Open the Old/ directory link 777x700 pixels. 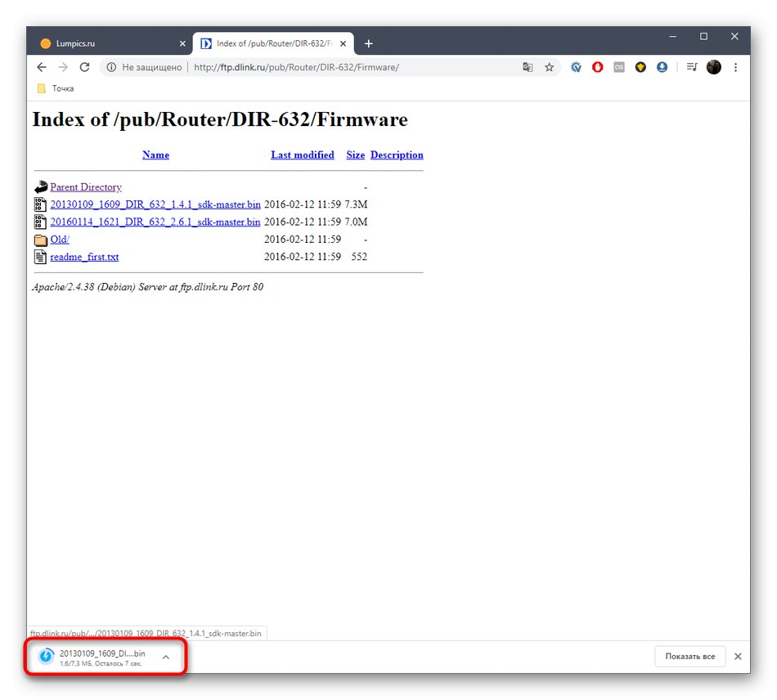60,240
